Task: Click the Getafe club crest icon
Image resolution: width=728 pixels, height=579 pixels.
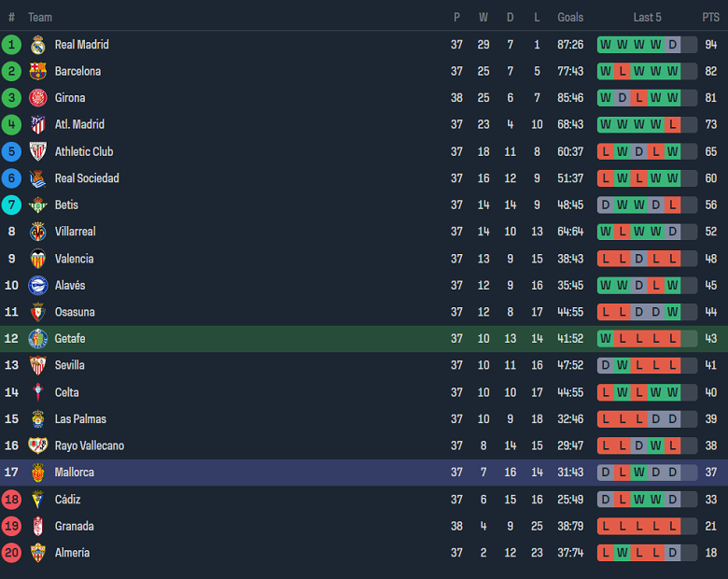Action: point(38,339)
